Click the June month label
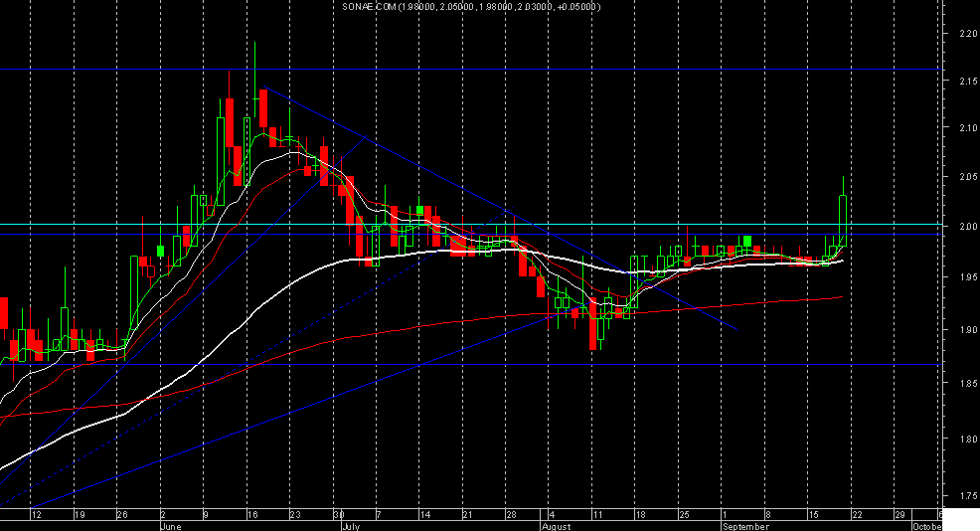 (x=171, y=526)
